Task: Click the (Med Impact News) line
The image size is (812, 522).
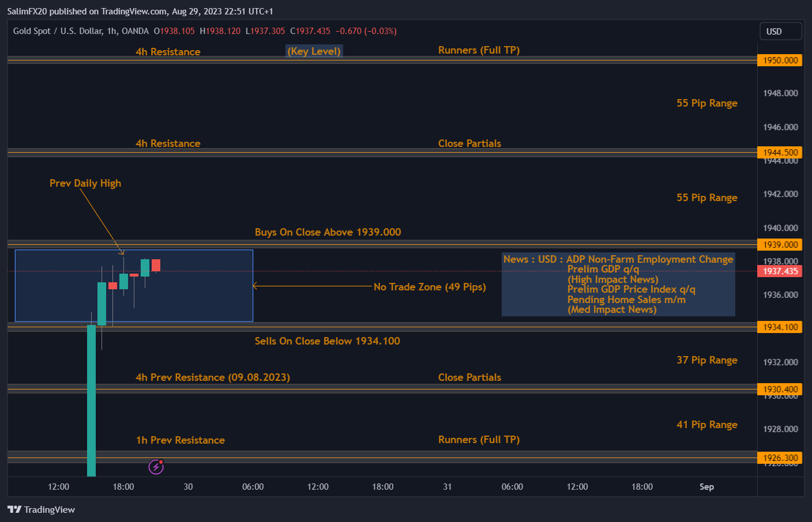Action: [612, 309]
